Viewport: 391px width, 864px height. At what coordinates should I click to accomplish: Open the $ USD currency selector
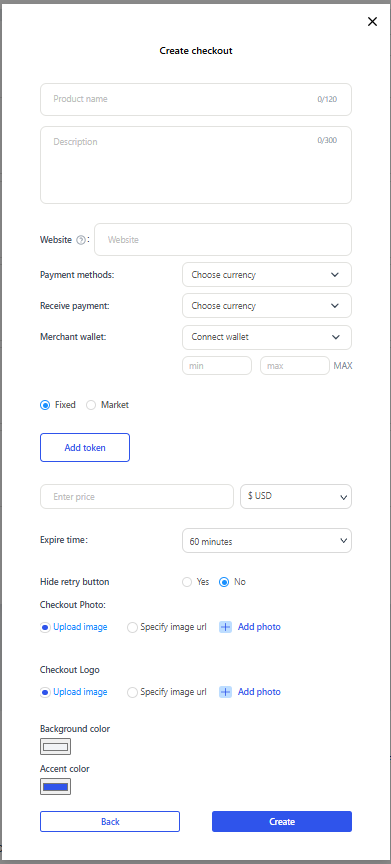pos(296,496)
